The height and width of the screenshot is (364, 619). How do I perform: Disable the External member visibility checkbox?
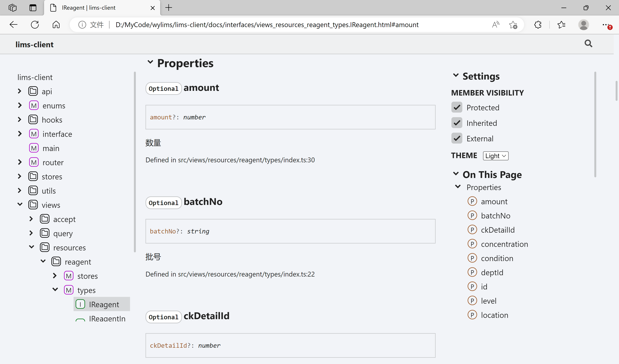457,138
